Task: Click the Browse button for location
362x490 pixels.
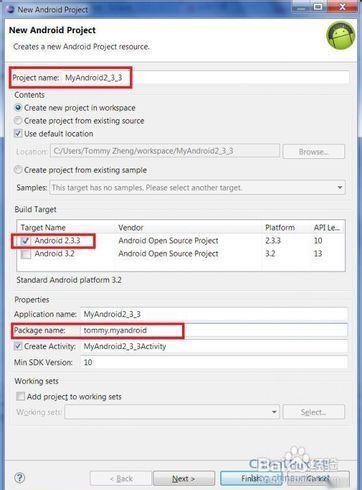Action: 313,152
